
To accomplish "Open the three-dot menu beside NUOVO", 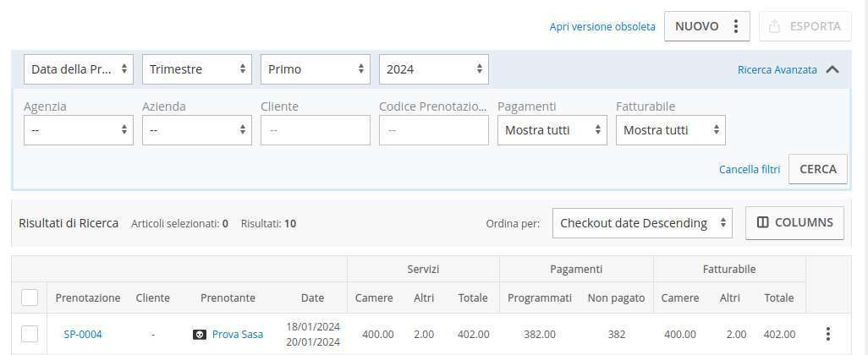I will coord(736,26).
